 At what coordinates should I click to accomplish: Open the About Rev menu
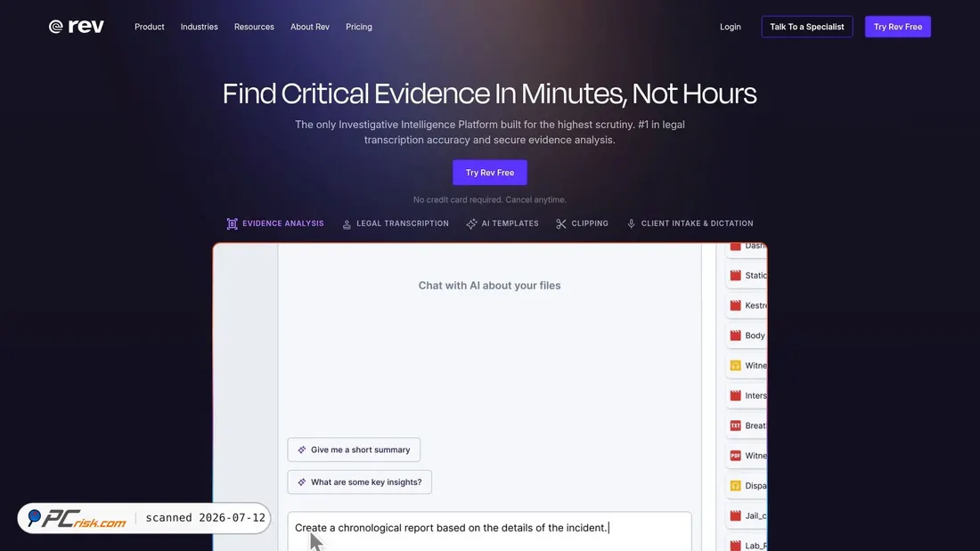310,27
